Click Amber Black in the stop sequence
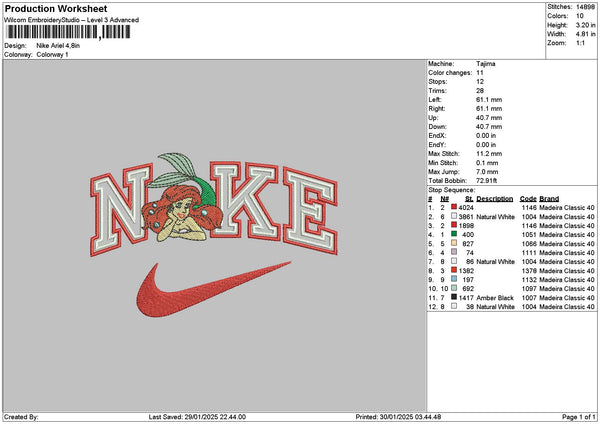The image size is (600, 424). (x=495, y=297)
